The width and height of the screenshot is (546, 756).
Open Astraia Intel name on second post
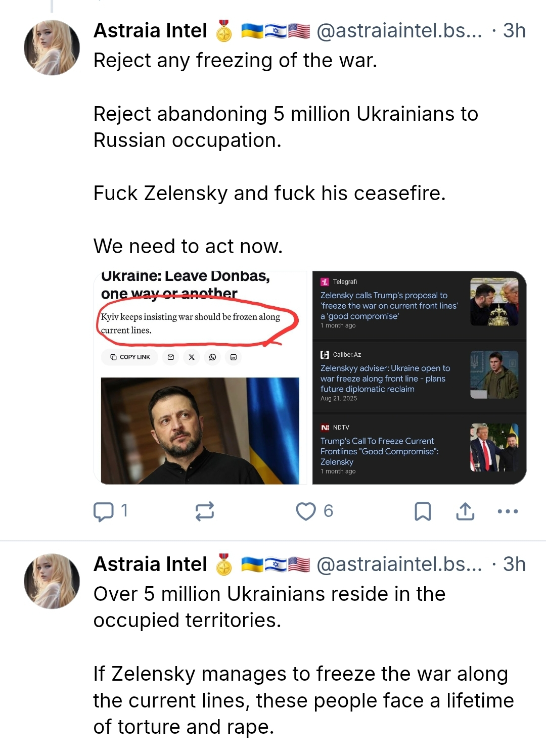pyautogui.click(x=150, y=564)
